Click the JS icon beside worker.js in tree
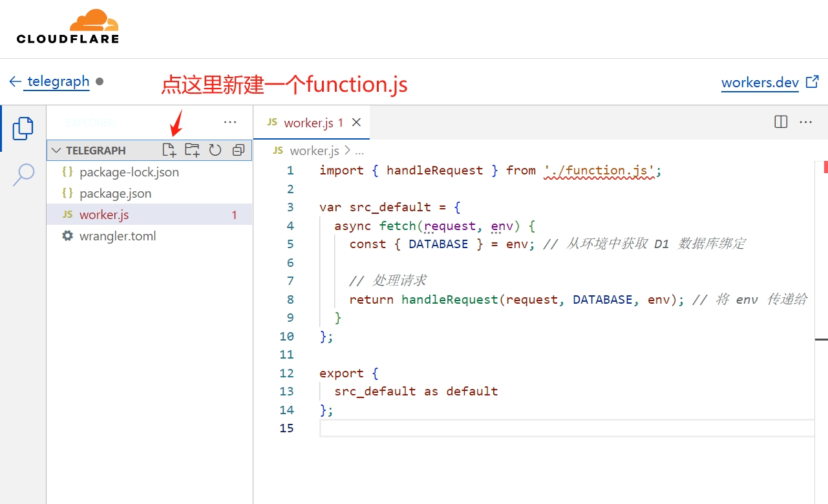This screenshot has height=504, width=828. 67,215
